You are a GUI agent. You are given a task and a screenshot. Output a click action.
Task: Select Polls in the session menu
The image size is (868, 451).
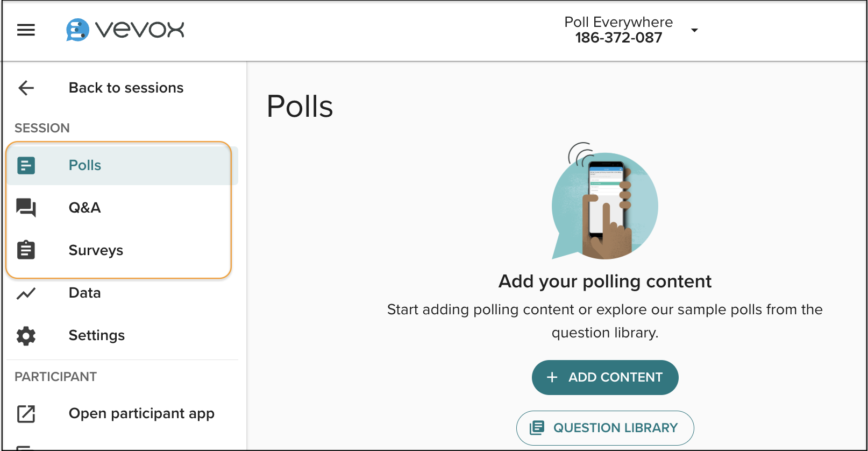pos(85,165)
